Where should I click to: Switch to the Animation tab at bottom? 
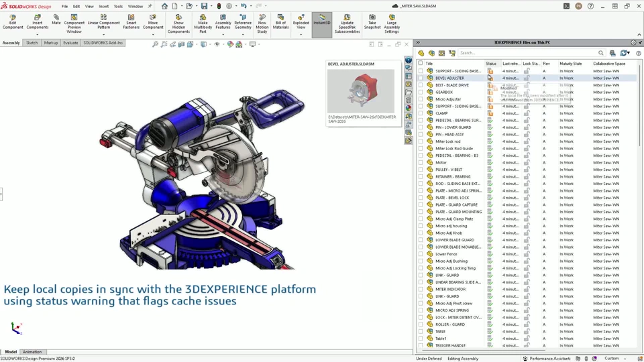(x=32, y=352)
